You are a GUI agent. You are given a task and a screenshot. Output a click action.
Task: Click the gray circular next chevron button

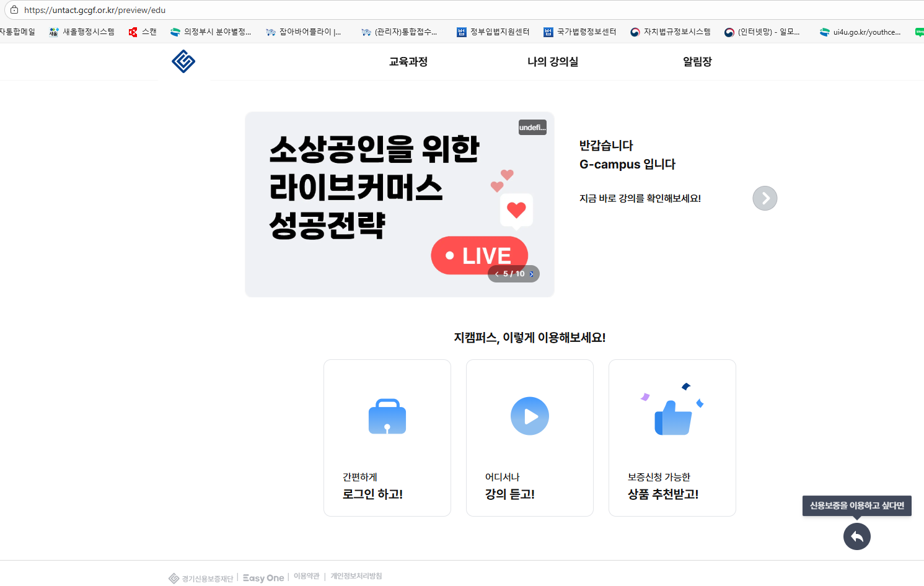coord(765,198)
